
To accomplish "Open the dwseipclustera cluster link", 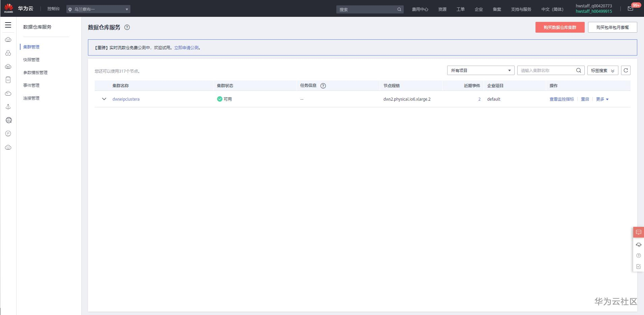I will tap(126, 99).
